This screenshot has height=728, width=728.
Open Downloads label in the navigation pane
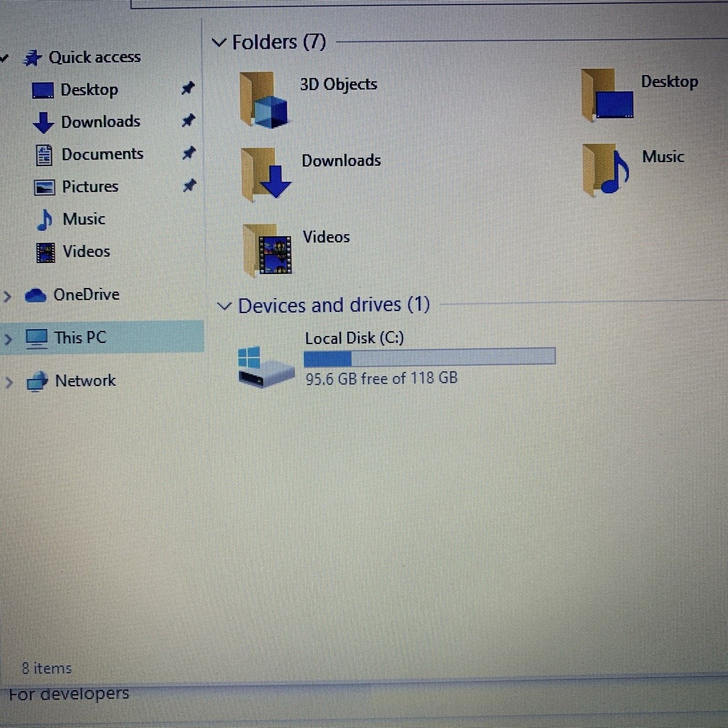click(x=101, y=122)
